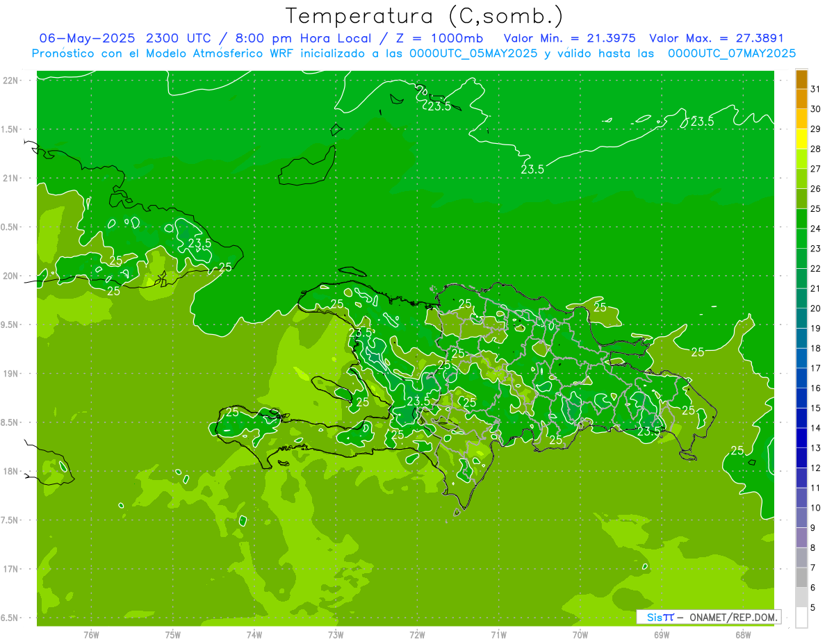Pick the brown-orange top swatch of the colorbar
The height and width of the screenshot is (644, 834).
[801, 79]
